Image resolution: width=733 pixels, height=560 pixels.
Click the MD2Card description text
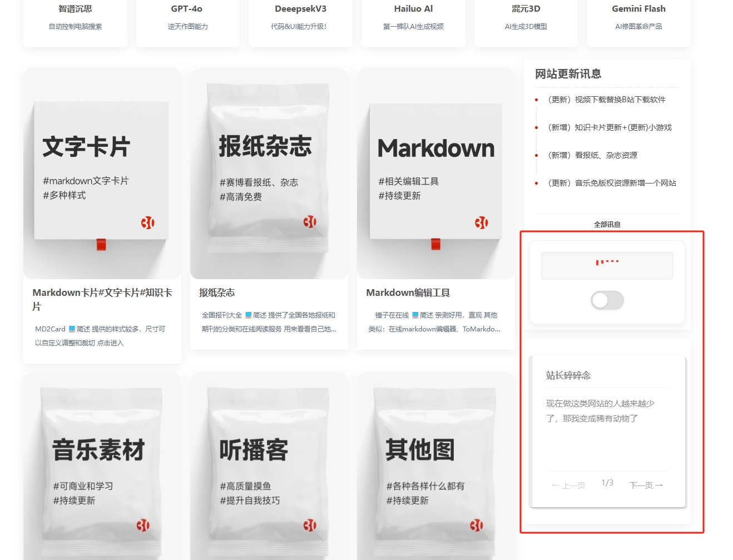click(100, 336)
